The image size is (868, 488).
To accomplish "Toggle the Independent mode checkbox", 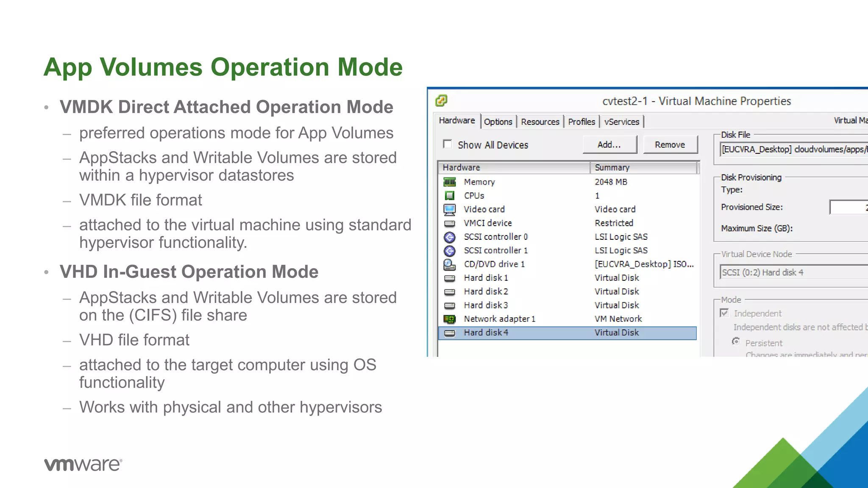I will coord(724,313).
